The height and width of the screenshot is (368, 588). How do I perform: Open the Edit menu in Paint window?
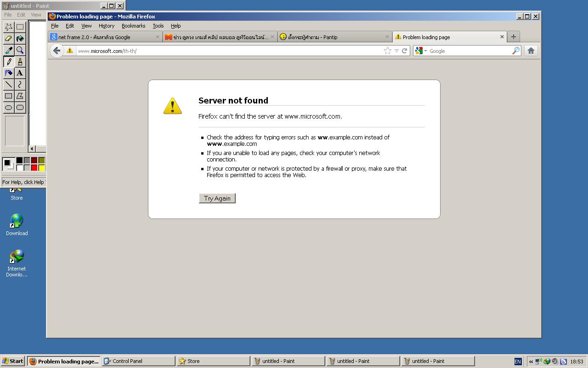pyautogui.click(x=21, y=15)
